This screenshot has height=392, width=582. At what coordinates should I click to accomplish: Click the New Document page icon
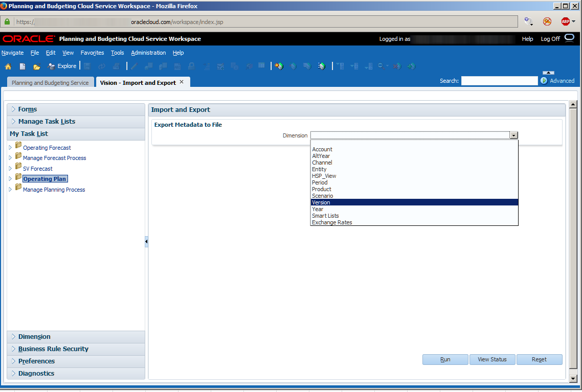coord(23,66)
